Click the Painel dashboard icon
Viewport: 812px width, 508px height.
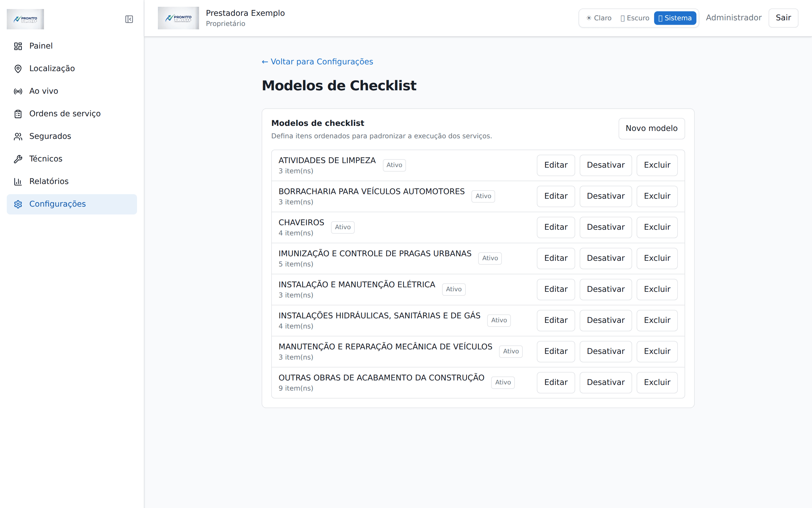pyautogui.click(x=18, y=46)
